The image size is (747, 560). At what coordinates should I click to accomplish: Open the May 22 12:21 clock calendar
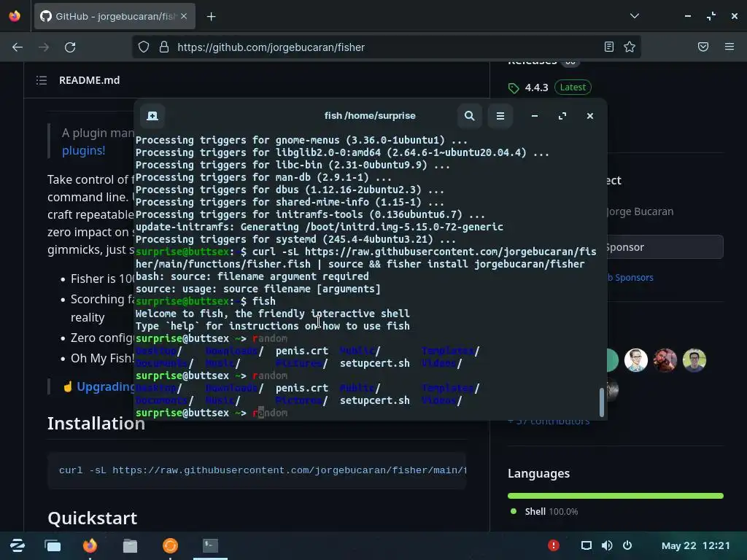coord(695,545)
